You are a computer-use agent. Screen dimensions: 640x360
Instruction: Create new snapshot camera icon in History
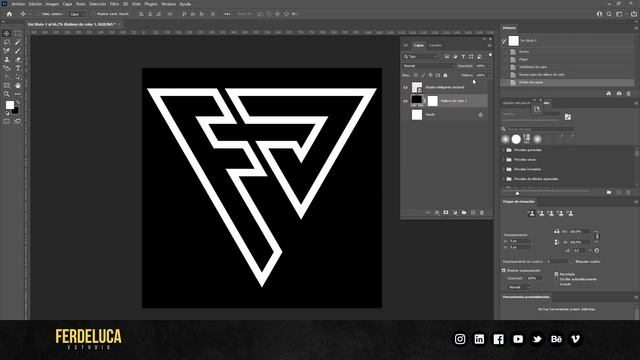tap(619, 93)
